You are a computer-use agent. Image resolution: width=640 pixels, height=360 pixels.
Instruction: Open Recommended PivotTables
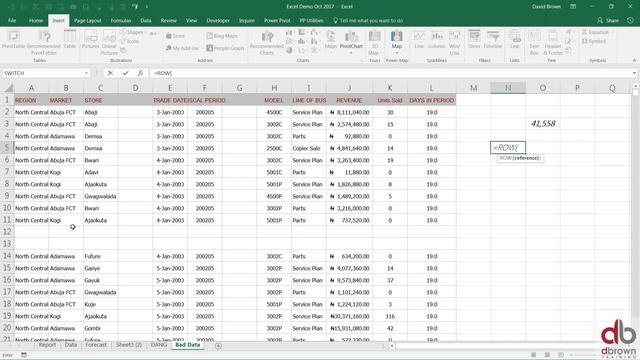pos(44,43)
